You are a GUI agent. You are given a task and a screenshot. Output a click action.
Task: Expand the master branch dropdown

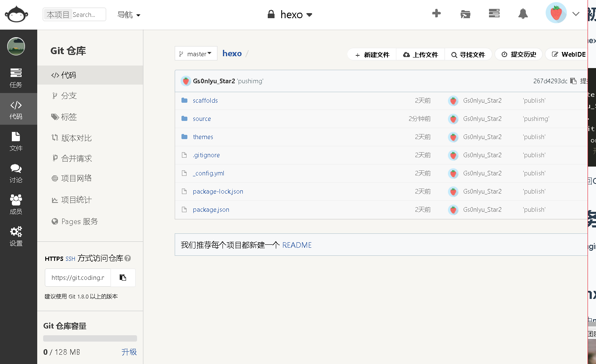pyautogui.click(x=196, y=54)
